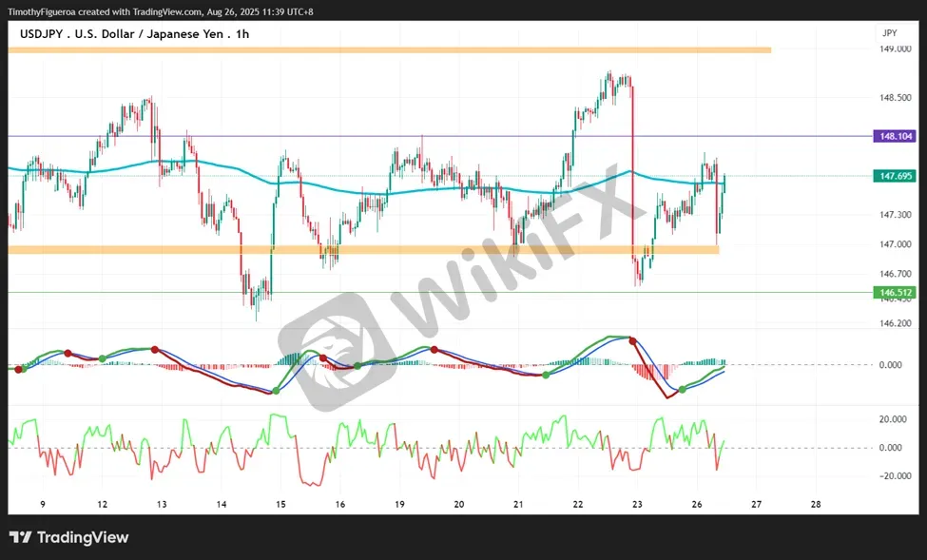The height and width of the screenshot is (560, 927).
Task: Click the TradingView logo at the bottom
Action: [69, 537]
